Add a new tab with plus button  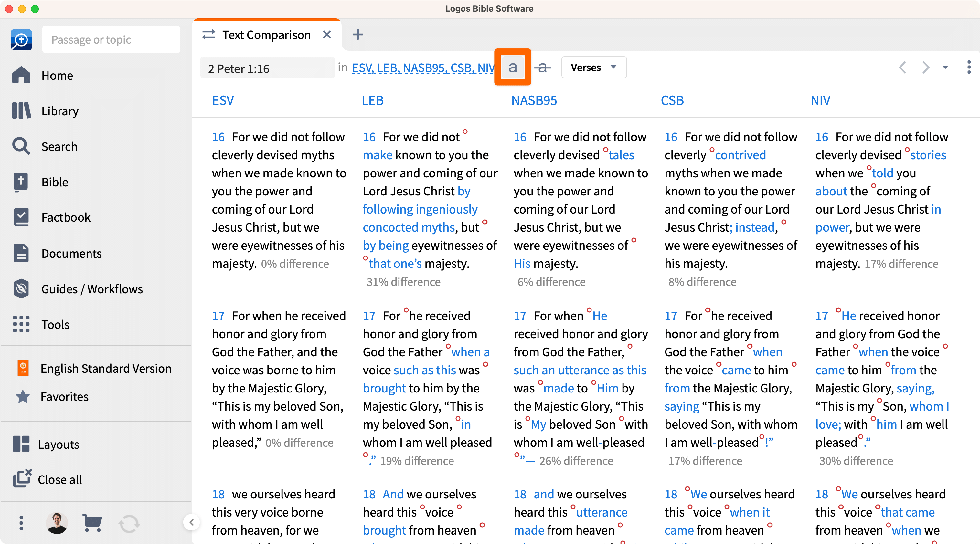(x=357, y=35)
